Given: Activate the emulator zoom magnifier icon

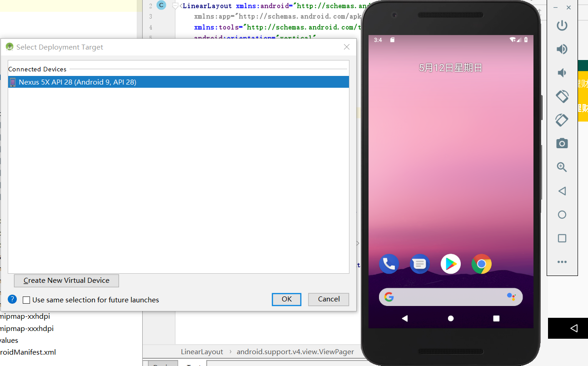Looking at the screenshot, I should click(x=562, y=167).
